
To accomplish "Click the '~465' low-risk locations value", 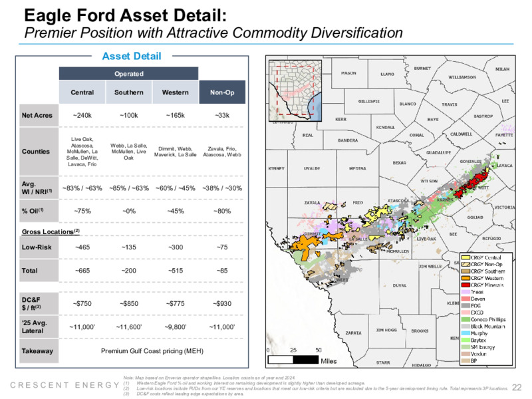I will click(82, 247).
